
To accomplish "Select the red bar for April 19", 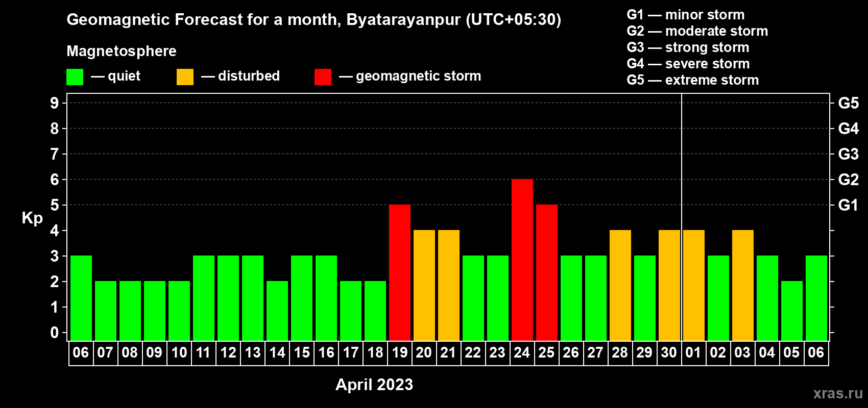I will (400, 273).
